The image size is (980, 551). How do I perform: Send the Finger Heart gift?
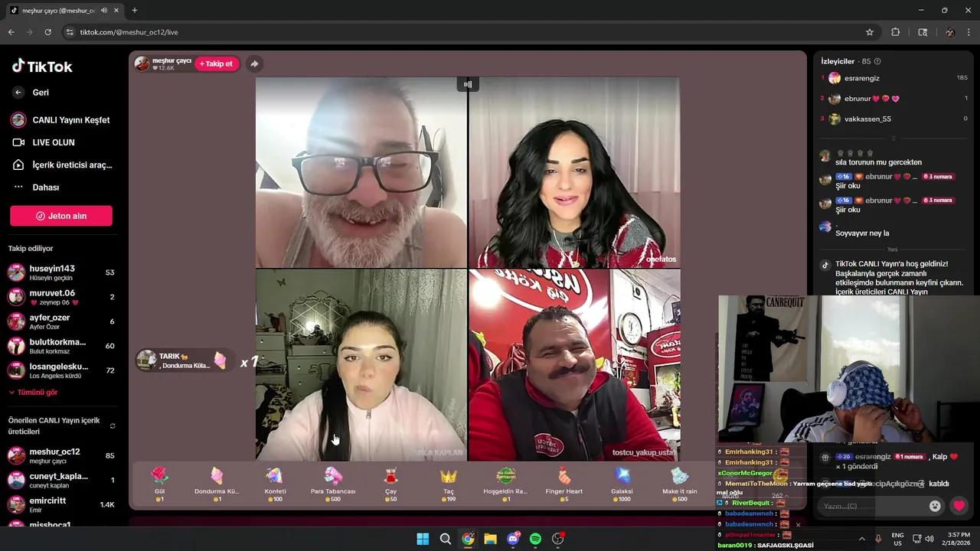564,484
